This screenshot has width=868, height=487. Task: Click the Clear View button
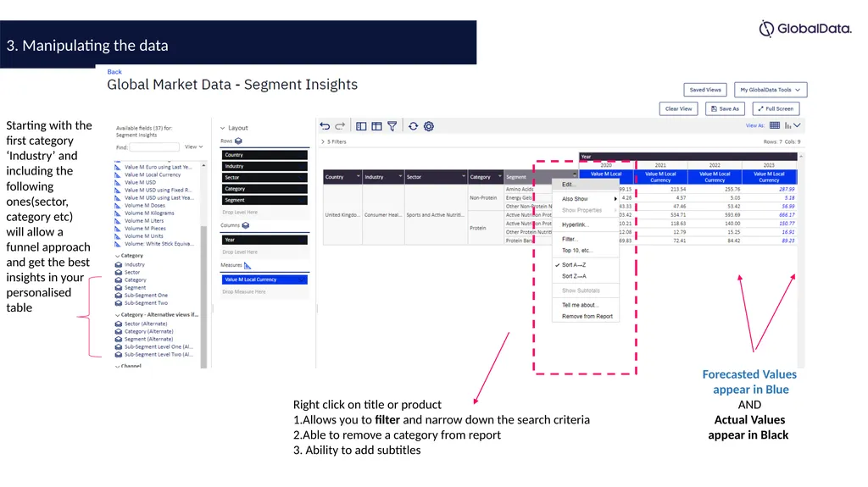coord(678,109)
